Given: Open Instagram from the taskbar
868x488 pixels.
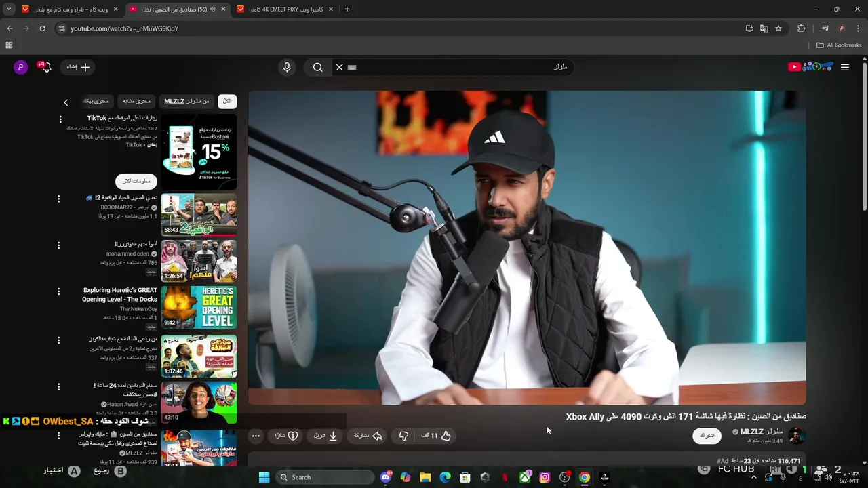Looking at the screenshot, I should [545, 477].
